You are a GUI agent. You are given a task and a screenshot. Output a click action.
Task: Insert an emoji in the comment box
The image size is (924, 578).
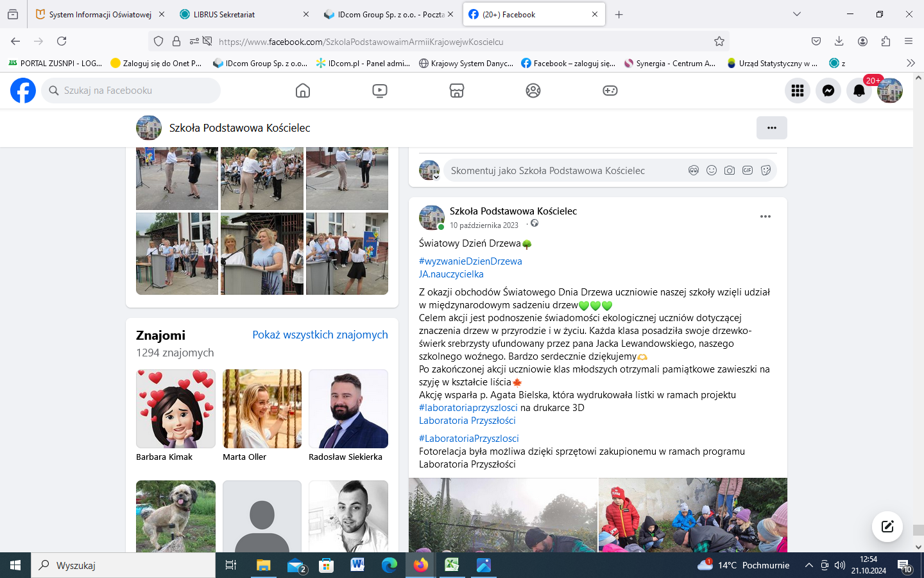coord(712,170)
